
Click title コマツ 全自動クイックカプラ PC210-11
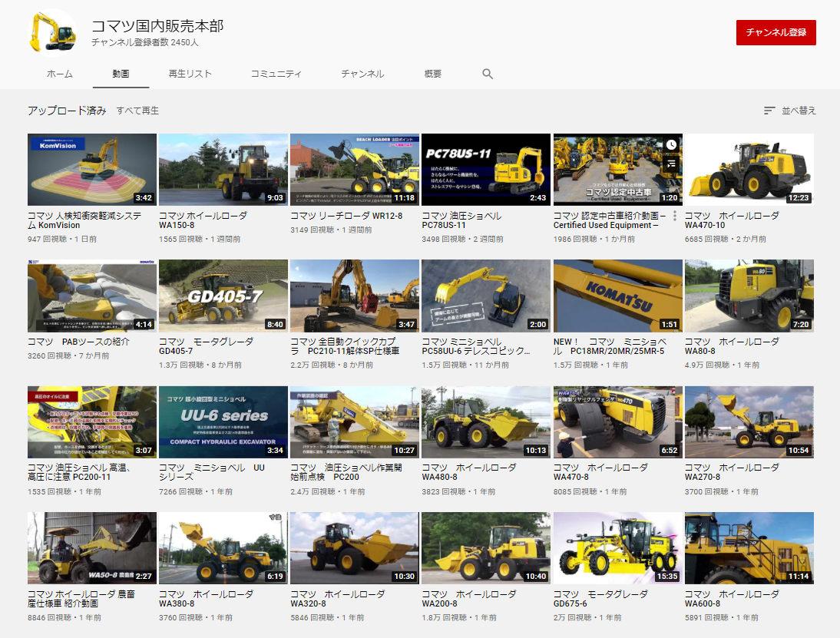(x=345, y=346)
